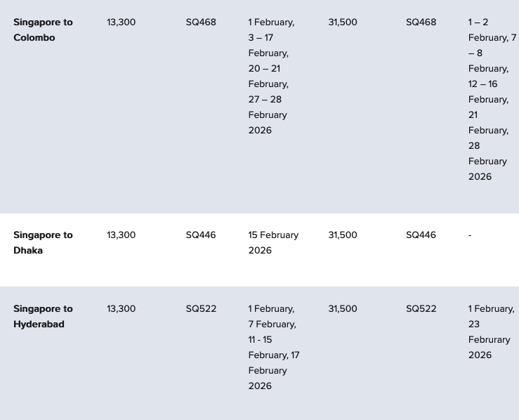This screenshot has width=519, height=420.
Task: Click 31,500 miles in the Hyderabad row
Action: pyautogui.click(x=343, y=309)
